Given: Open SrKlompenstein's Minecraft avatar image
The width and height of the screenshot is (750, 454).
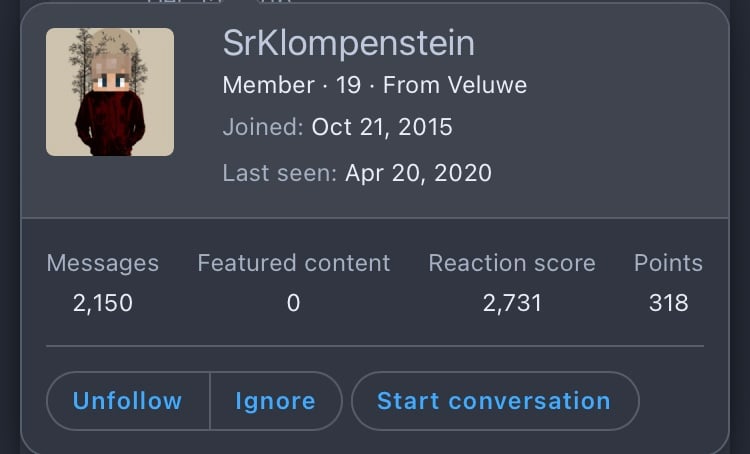Looking at the screenshot, I should click(110, 92).
